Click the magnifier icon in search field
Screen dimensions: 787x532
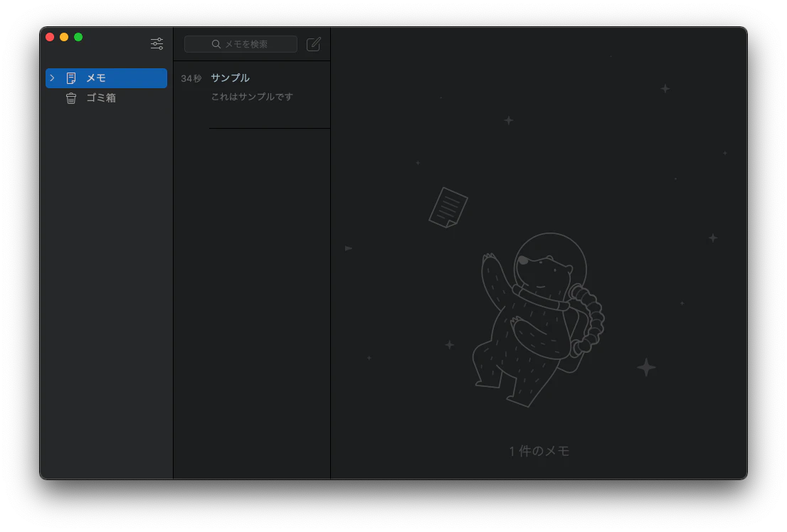click(216, 44)
